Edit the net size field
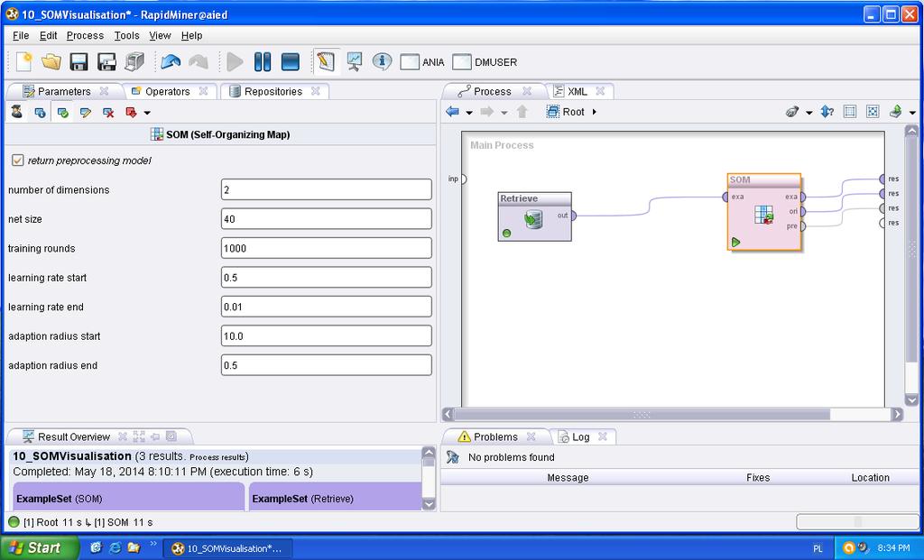924x560 pixels. coord(327,219)
